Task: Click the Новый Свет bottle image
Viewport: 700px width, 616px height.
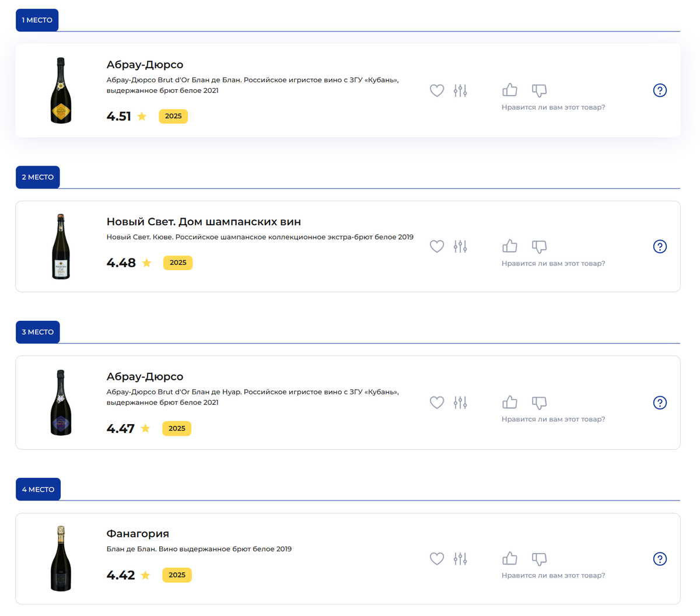Action: coord(61,247)
